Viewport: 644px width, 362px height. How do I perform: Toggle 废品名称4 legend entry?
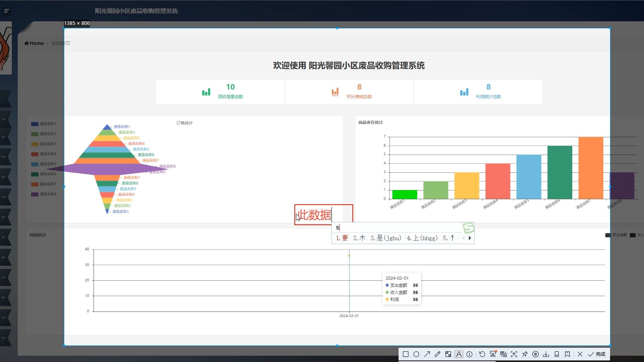43,154
